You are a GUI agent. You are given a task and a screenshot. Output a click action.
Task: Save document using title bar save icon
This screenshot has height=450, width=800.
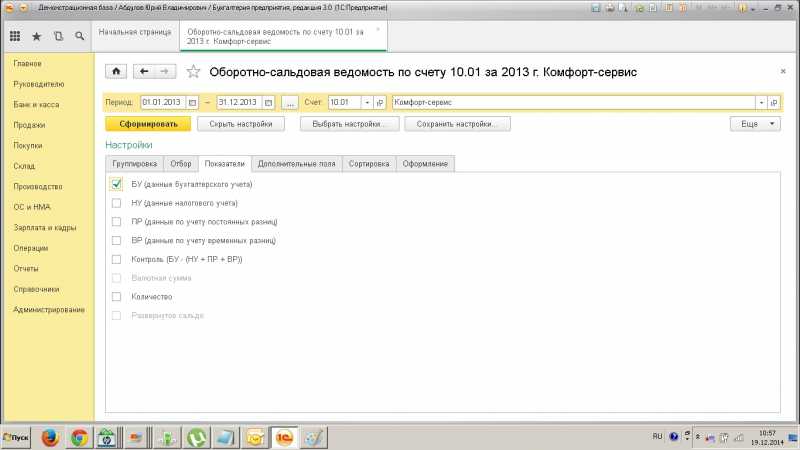tap(595, 8)
